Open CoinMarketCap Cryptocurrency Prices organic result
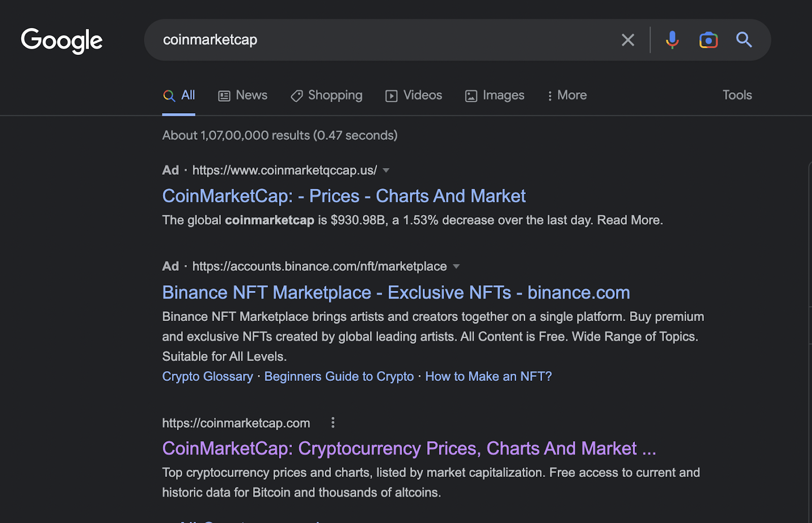This screenshot has width=812, height=523. coord(409,448)
